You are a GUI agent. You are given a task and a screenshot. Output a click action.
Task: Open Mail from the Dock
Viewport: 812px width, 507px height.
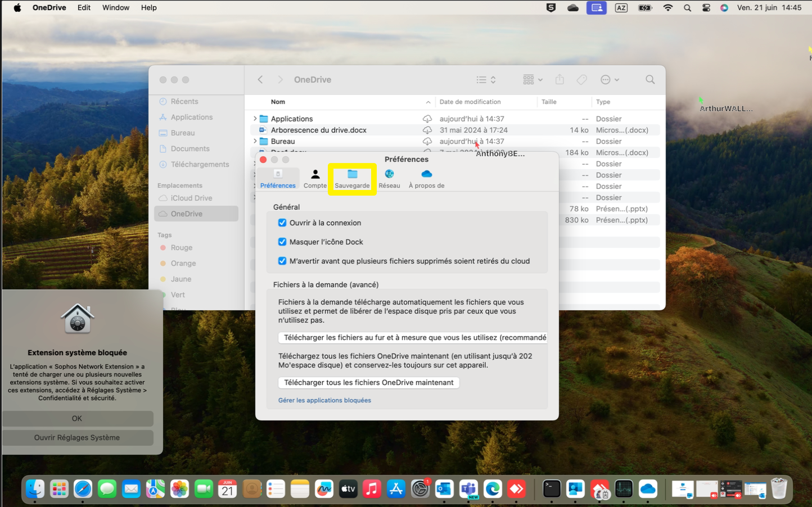131,488
